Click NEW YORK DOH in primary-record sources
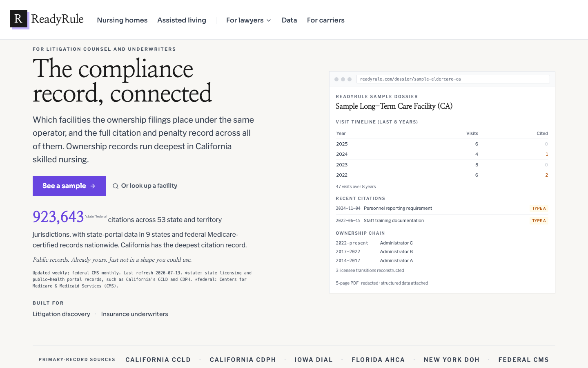Viewport: 588px width, 368px height. [452, 360]
